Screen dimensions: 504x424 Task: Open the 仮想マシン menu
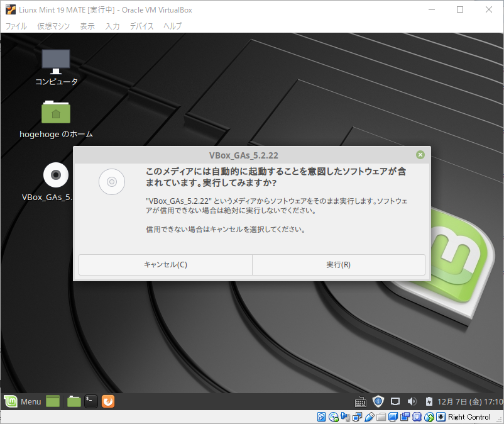click(53, 26)
